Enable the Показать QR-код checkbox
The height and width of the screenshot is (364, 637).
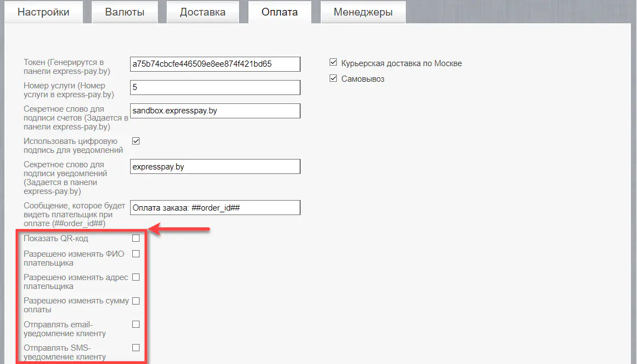point(136,238)
